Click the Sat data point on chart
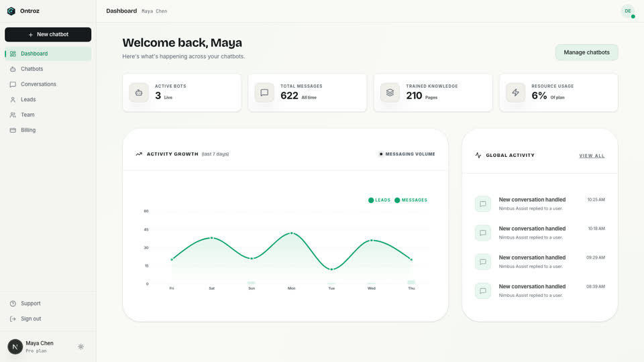644x362 pixels. (211, 237)
